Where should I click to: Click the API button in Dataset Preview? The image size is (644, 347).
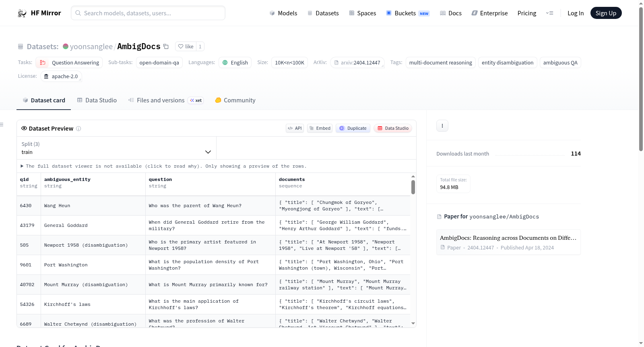tap(295, 128)
